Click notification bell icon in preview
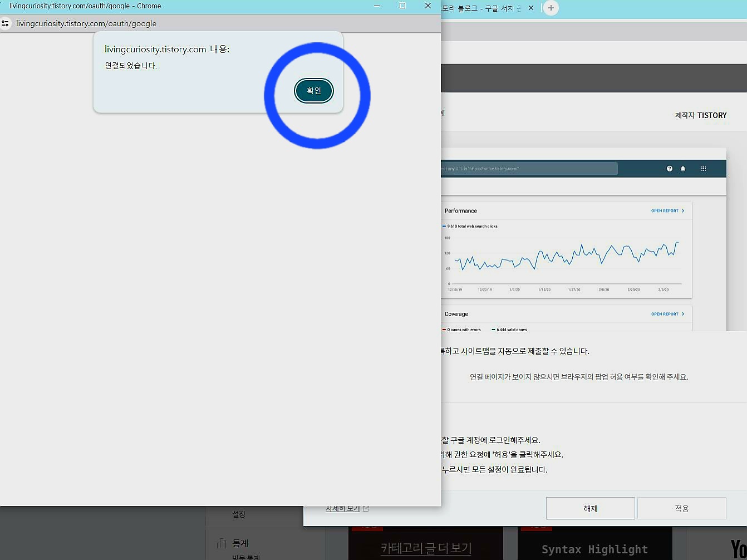 [683, 169]
